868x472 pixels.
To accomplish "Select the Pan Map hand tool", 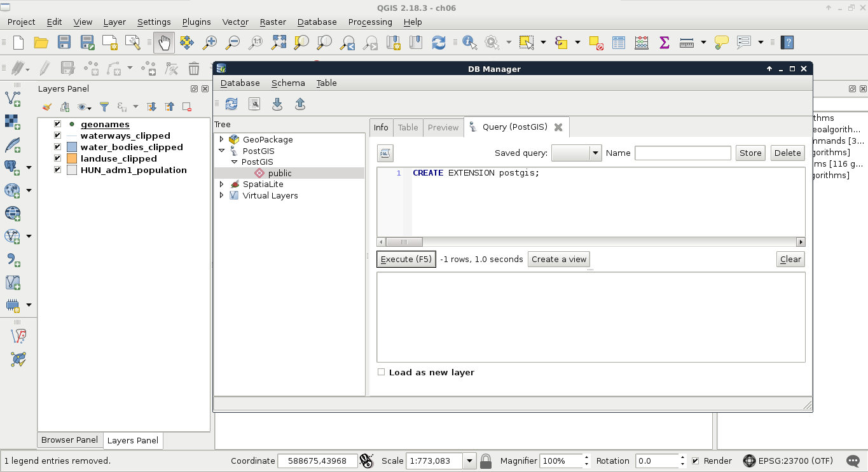I will tap(164, 43).
